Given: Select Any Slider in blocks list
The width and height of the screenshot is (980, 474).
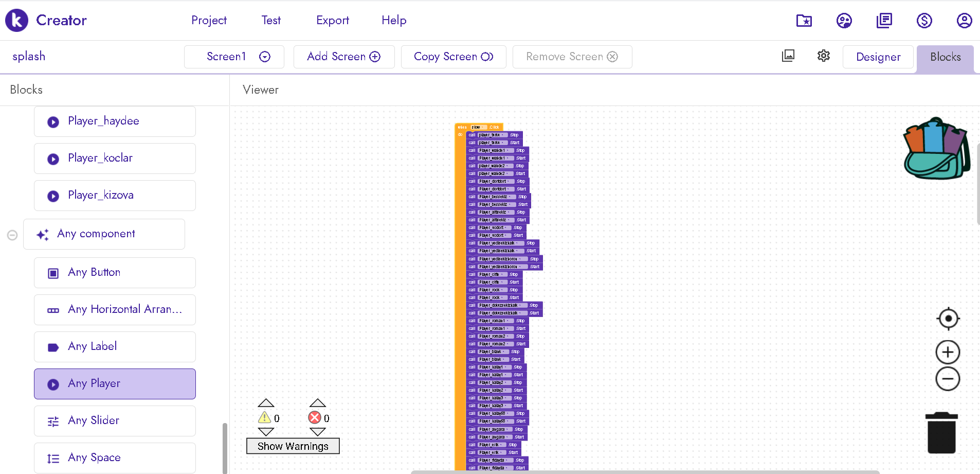Looking at the screenshot, I should 115,420.
